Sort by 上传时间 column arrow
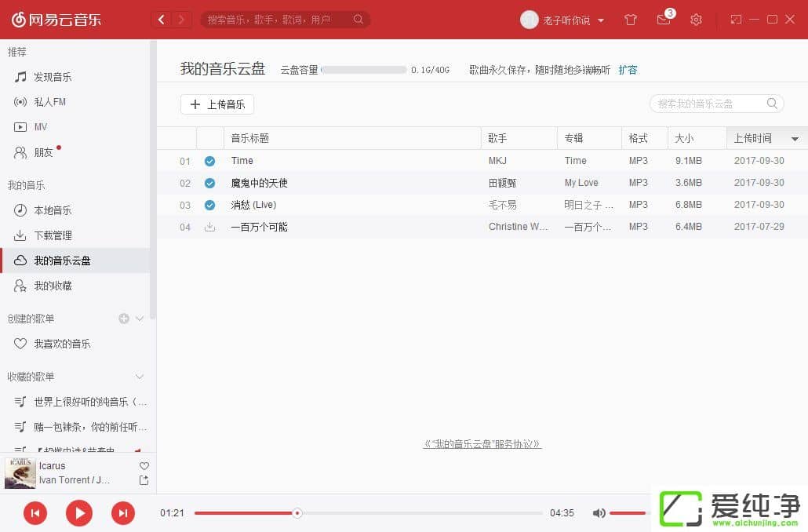808x532 pixels. [795, 139]
